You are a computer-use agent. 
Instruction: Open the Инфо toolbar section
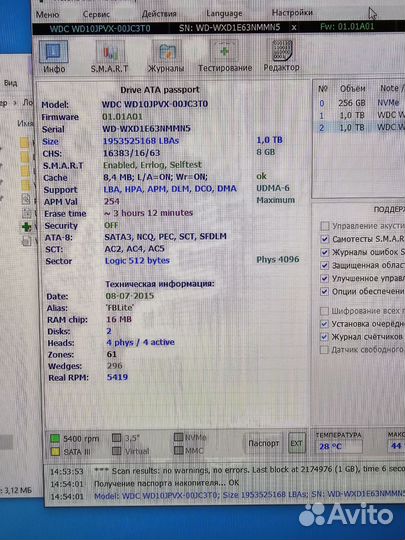click(54, 57)
